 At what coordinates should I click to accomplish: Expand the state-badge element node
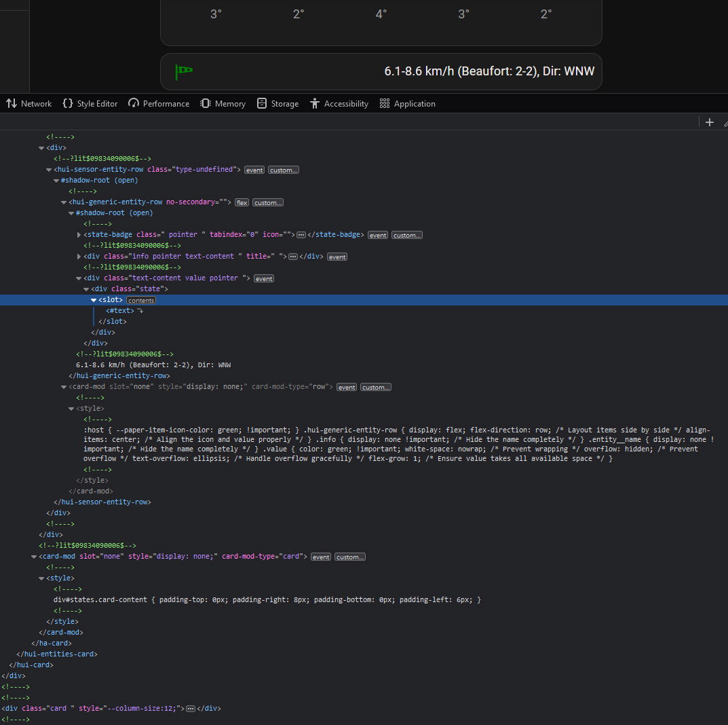click(79, 235)
